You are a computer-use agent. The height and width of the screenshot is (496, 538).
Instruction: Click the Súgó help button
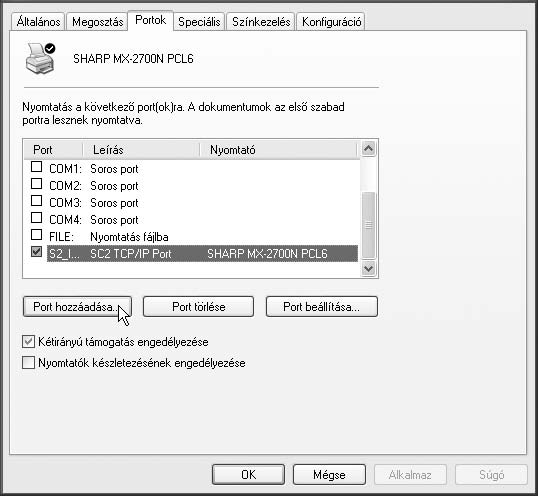point(491,475)
